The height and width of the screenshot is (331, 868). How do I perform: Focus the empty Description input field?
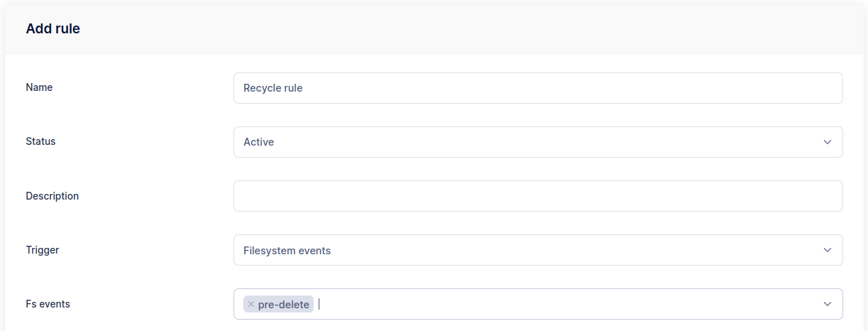(537, 196)
